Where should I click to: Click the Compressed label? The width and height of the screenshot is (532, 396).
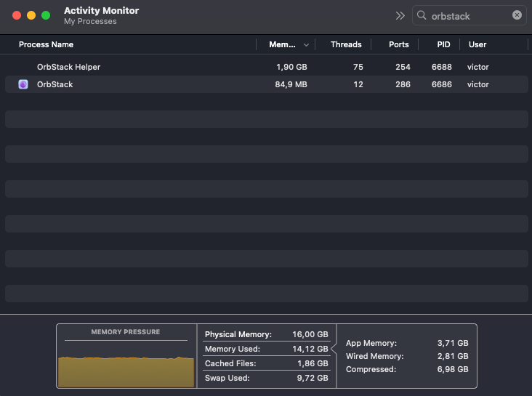click(371, 369)
